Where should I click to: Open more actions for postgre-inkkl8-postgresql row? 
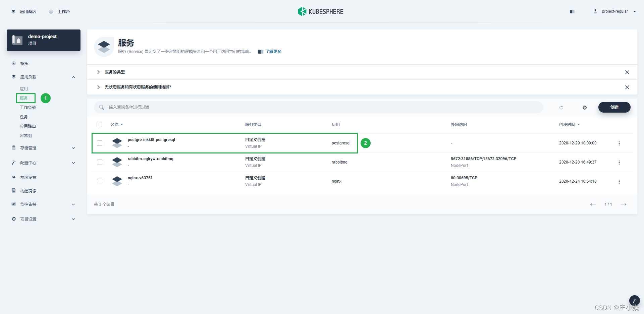(619, 143)
